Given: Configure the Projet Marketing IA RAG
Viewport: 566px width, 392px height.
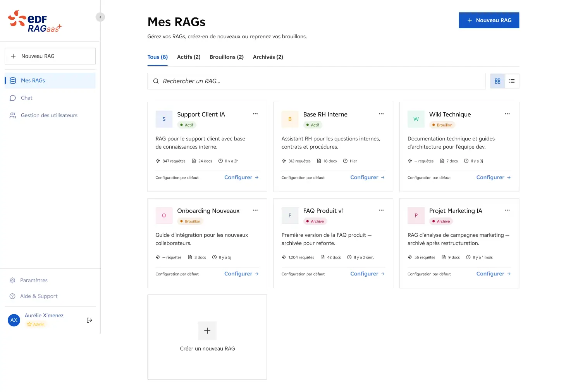Looking at the screenshot, I should coord(494,274).
